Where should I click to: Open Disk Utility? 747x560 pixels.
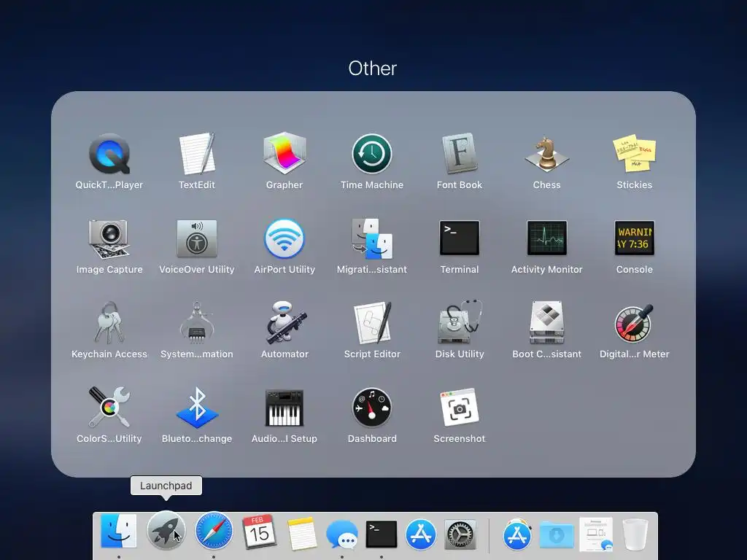coord(460,322)
